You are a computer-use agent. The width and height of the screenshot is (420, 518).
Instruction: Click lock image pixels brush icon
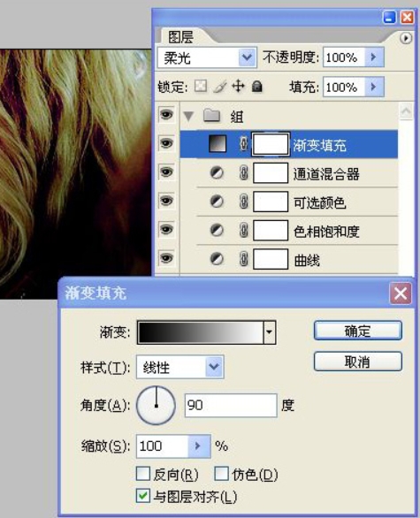click(220, 87)
